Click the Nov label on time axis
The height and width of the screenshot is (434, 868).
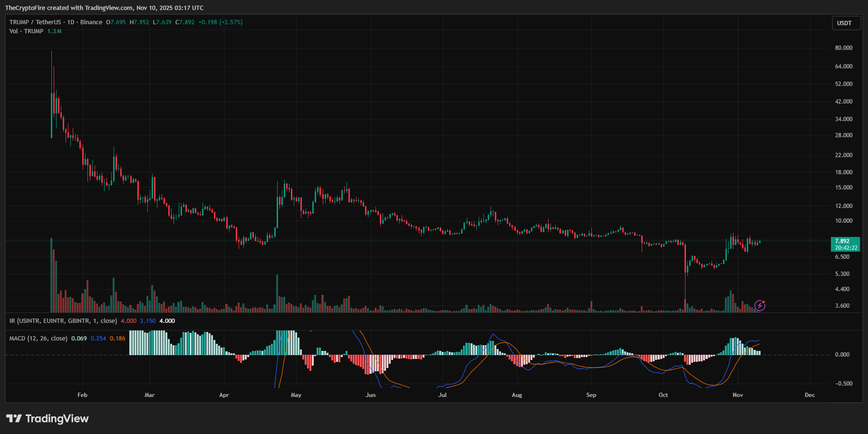pyautogui.click(x=738, y=395)
